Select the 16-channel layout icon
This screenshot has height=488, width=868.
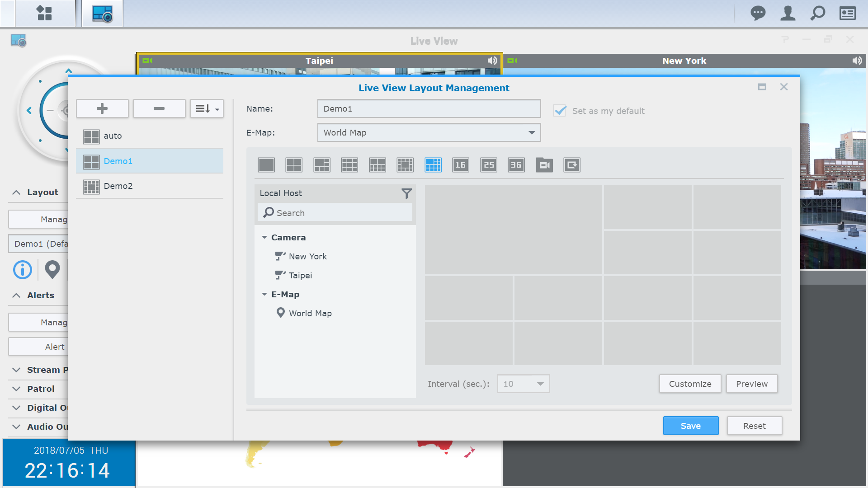click(461, 165)
